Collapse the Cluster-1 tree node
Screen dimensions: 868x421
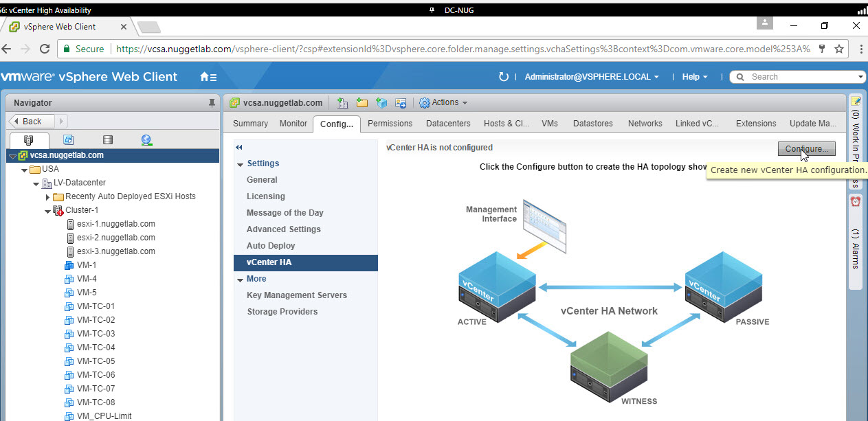click(47, 211)
